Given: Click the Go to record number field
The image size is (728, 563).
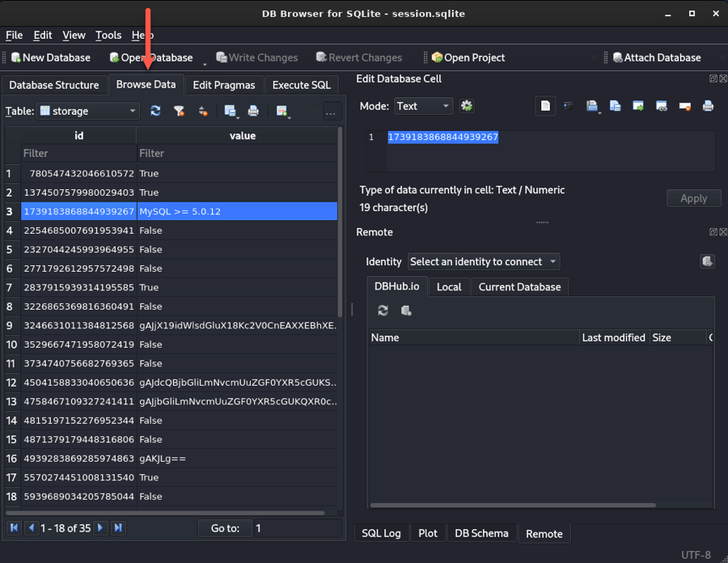Looking at the screenshot, I should point(298,528).
